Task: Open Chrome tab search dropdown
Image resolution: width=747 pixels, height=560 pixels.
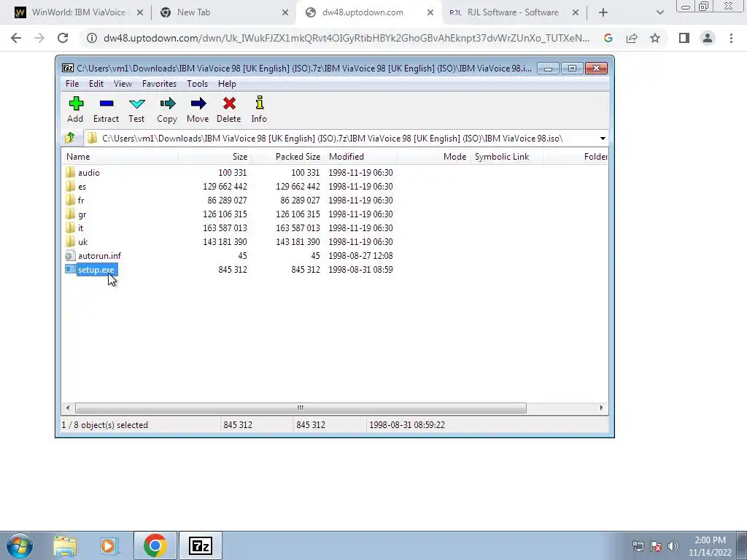Action: pyautogui.click(x=659, y=12)
